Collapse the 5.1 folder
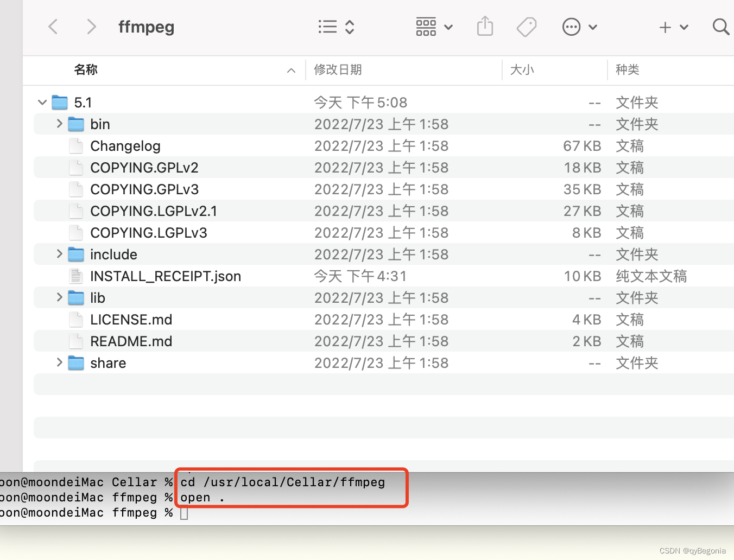Viewport: 734px width, 560px height. click(42, 102)
